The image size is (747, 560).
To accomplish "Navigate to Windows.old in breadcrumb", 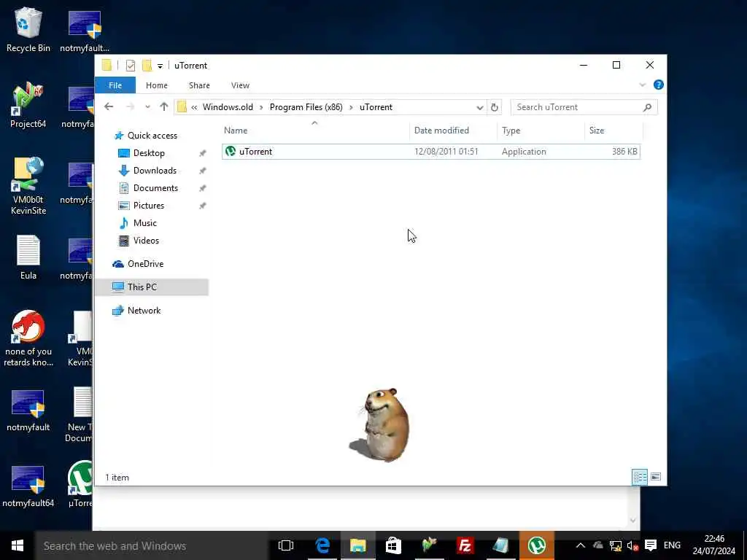I will tap(228, 107).
